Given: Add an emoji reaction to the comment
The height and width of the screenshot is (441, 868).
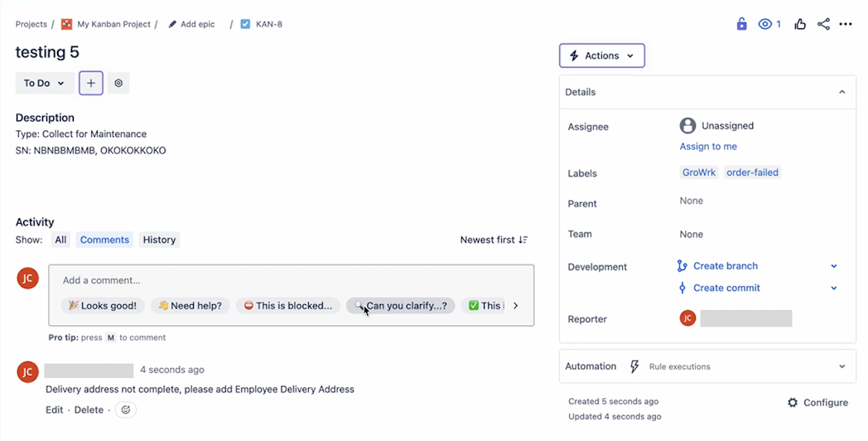Looking at the screenshot, I should [125, 409].
